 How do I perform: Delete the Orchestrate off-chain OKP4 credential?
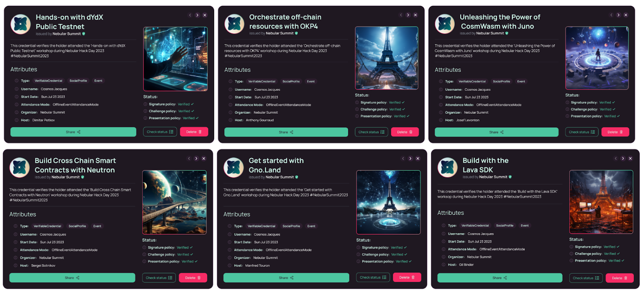pyautogui.click(x=405, y=132)
